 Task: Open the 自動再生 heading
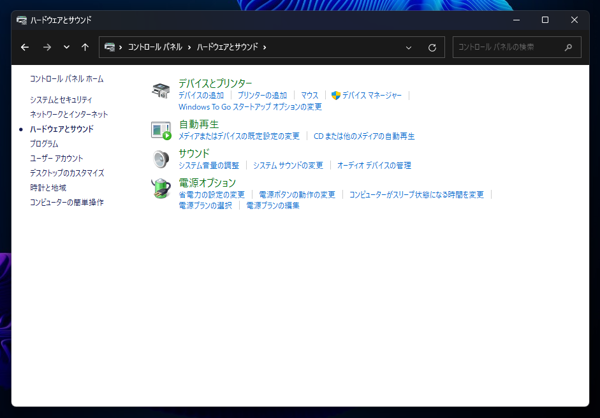tap(199, 124)
